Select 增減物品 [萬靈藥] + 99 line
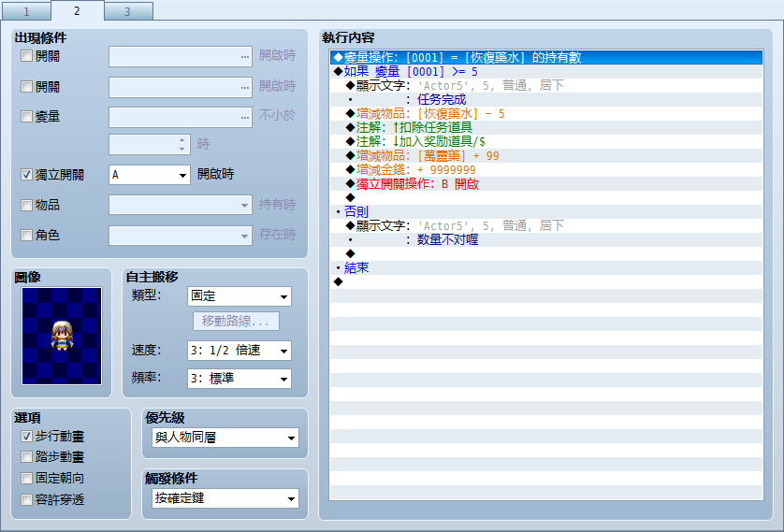Screen dimensions: 784x532 [x=546, y=155]
